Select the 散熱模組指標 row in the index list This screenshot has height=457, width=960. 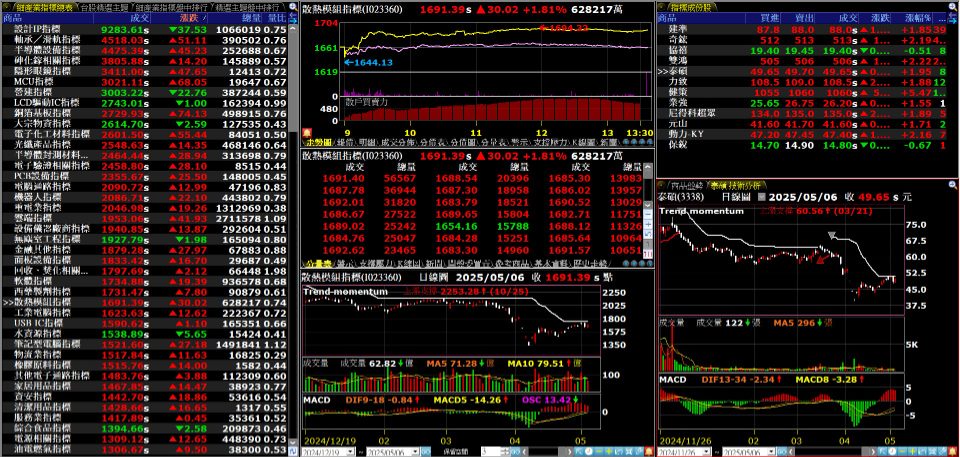tap(144, 303)
